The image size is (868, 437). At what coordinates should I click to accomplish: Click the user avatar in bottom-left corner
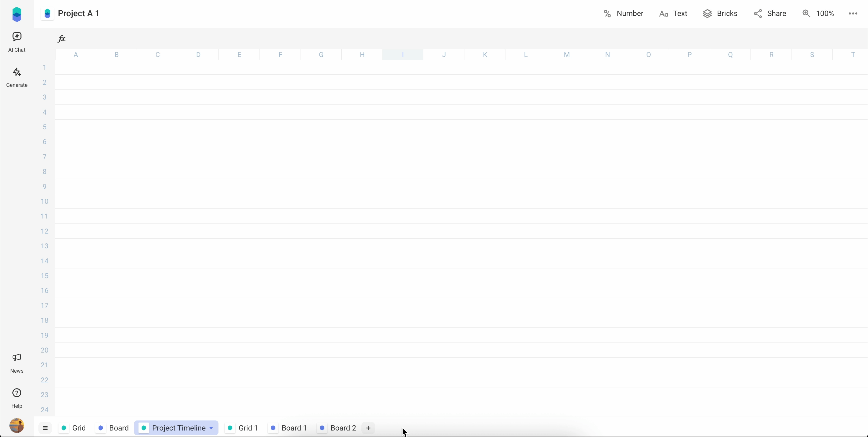pyautogui.click(x=17, y=425)
